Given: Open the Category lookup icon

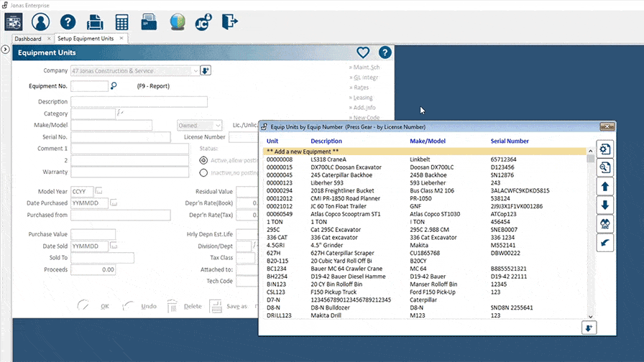Looking at the screenshot, I should tap(120, 113).
